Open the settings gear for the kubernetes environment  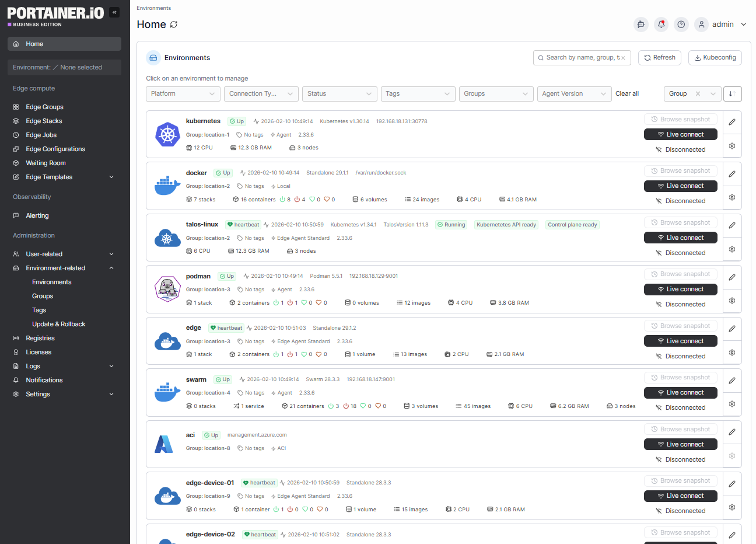tap(732, 146)
